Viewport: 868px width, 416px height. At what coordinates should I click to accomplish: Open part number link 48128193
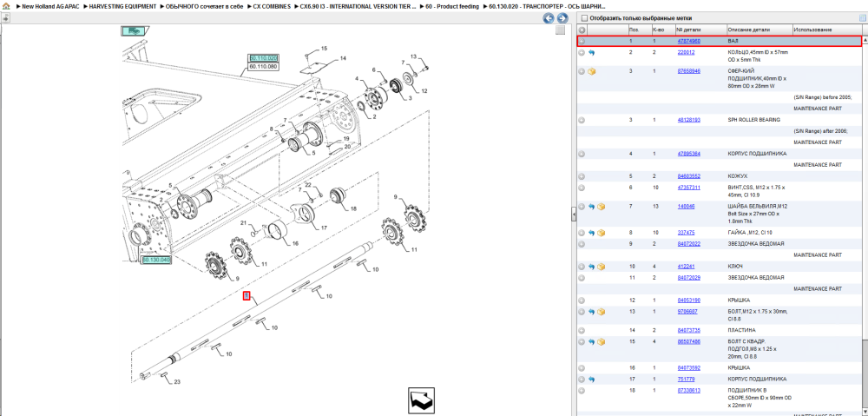click(688, 120)
